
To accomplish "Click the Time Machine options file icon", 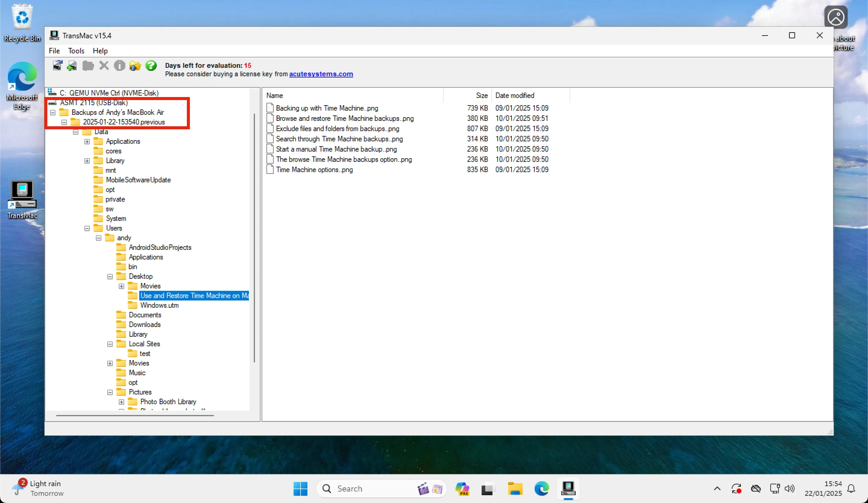I will pyautogui.click(x=270, y=169).
